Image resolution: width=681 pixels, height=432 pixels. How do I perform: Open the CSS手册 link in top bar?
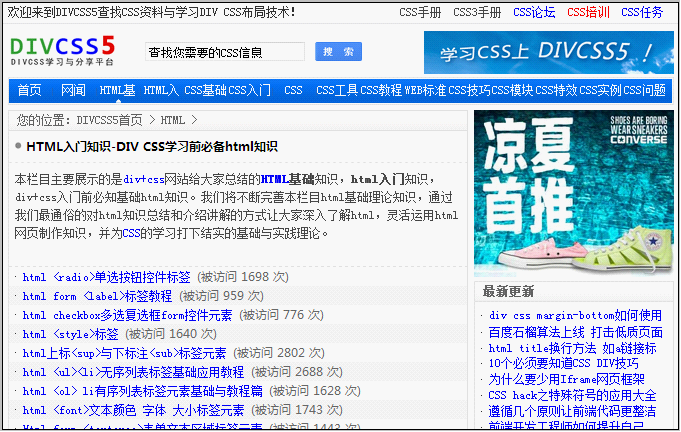coord(420,13)
